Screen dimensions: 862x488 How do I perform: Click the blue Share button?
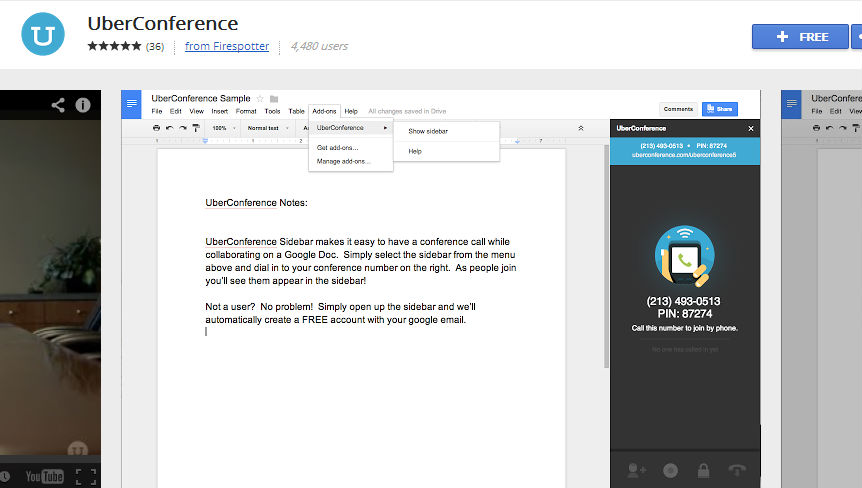tap(720, 109)
